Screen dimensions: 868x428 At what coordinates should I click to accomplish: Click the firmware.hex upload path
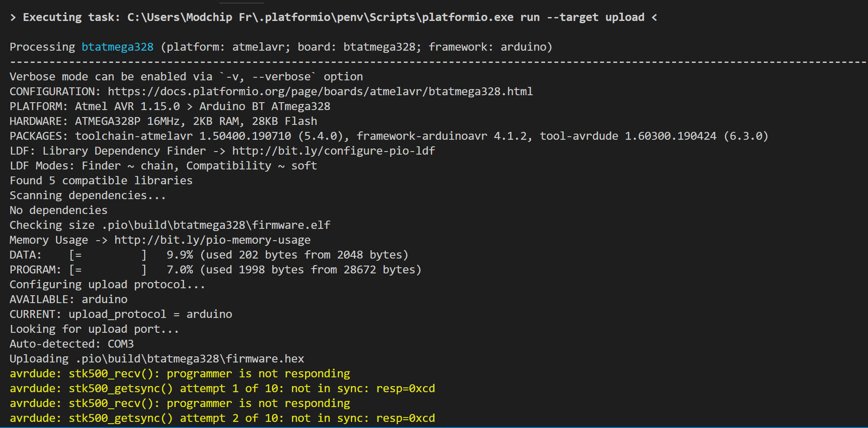[x=190, y=359]
